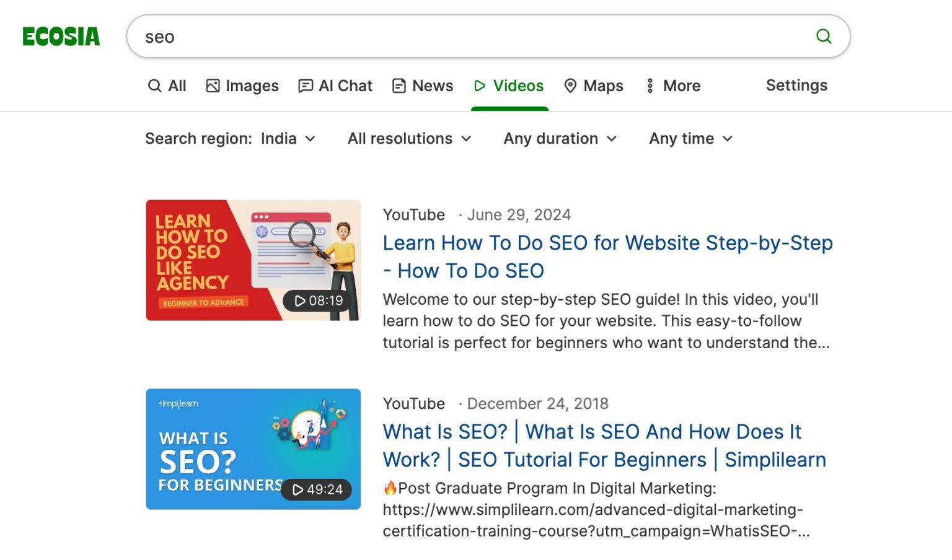This screenshot has width=952, height=560.
Task: Go to the News tab
Action: [423, 85]
